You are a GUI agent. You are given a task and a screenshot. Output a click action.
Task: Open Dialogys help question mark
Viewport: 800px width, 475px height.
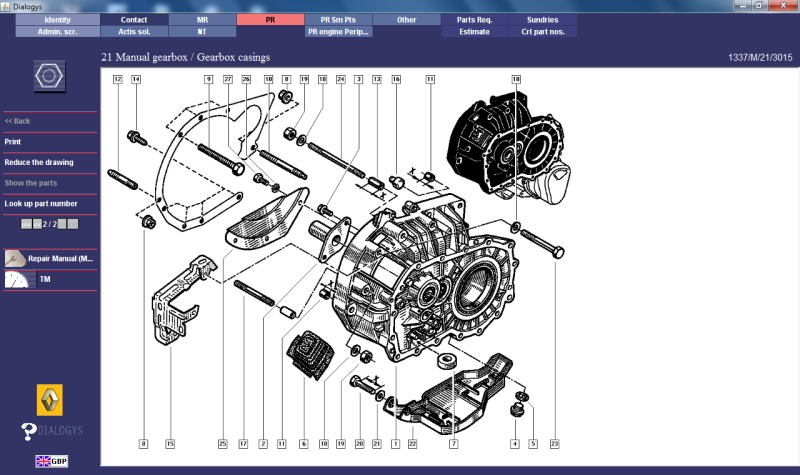point(29,431)
